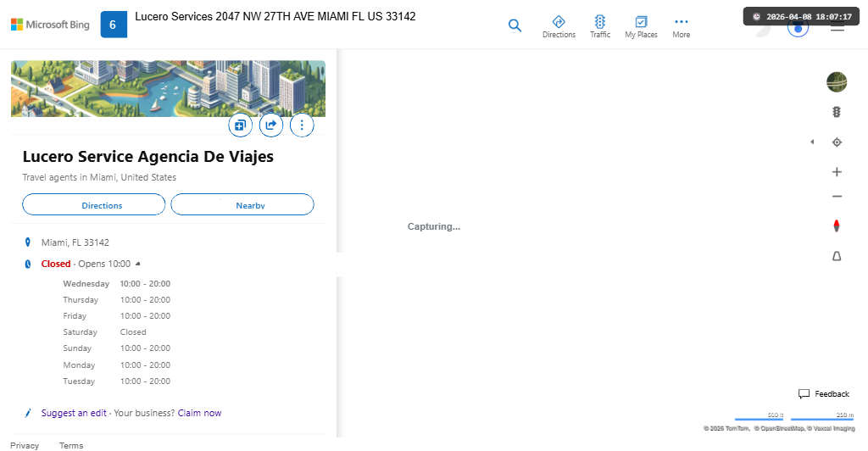The height and width of the screenshot is (451, 868).
Task: Toggle the Traffic view in top toolbar
Action: pyautogui.click(x=600, y=26)
